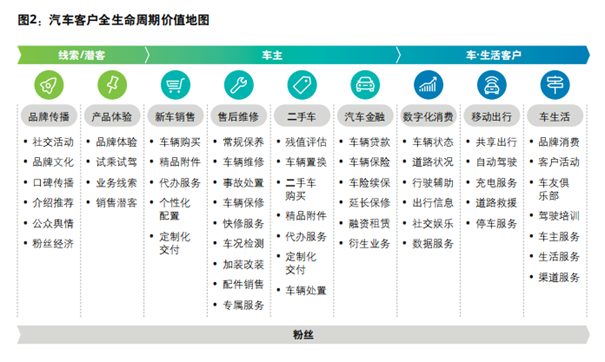
Task: Click the 粉丝 bar at the bottom
Action: pyautogui.click(x=303, y=334)
